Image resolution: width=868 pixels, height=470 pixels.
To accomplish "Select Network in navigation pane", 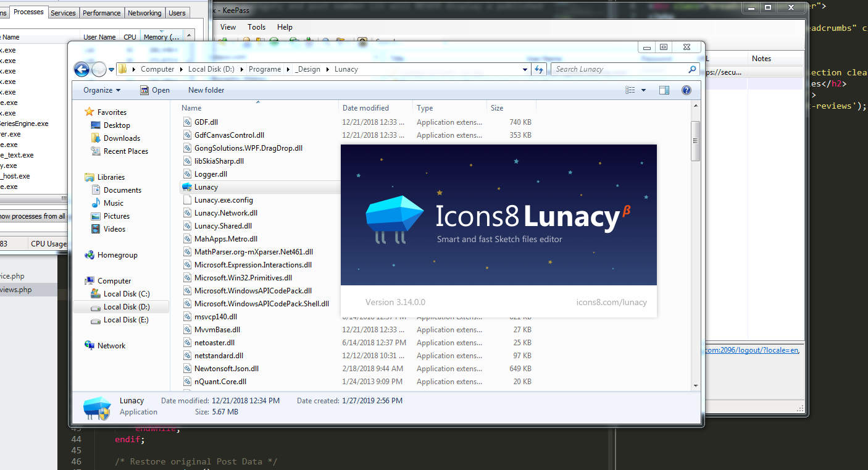I will 111,346.
